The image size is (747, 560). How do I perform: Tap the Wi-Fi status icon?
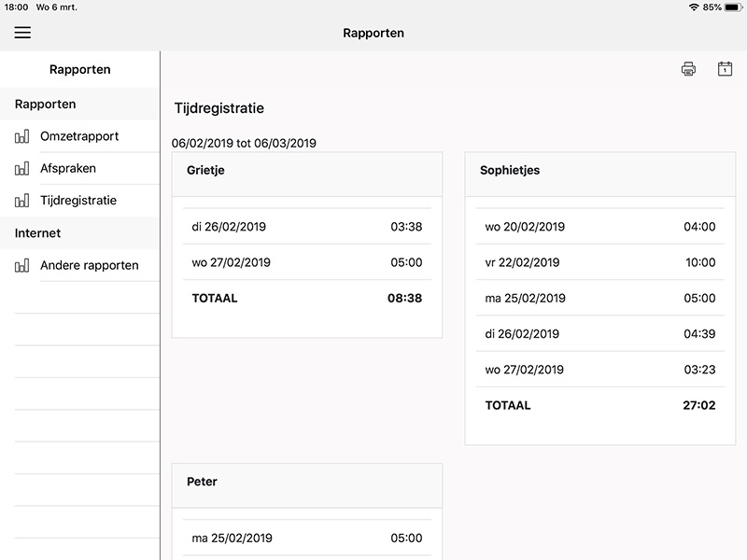[x=694, y=7]
